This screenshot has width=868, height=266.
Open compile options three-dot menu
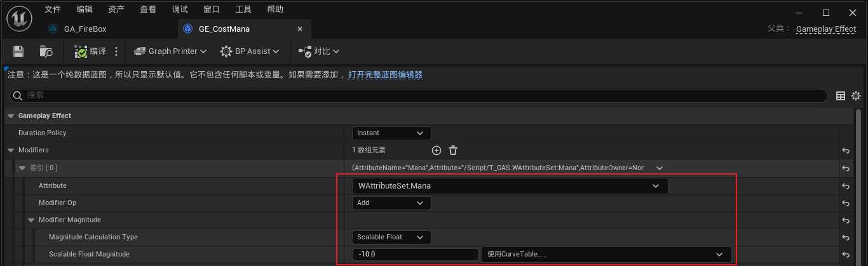(x=116, y=51)
